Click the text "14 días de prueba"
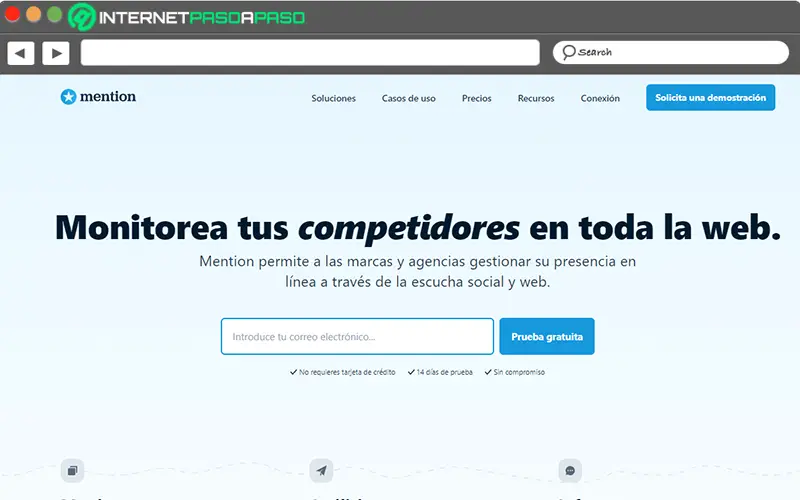This screenshot has width=800, height=500. pyautogui.click(x=444, y=372)
